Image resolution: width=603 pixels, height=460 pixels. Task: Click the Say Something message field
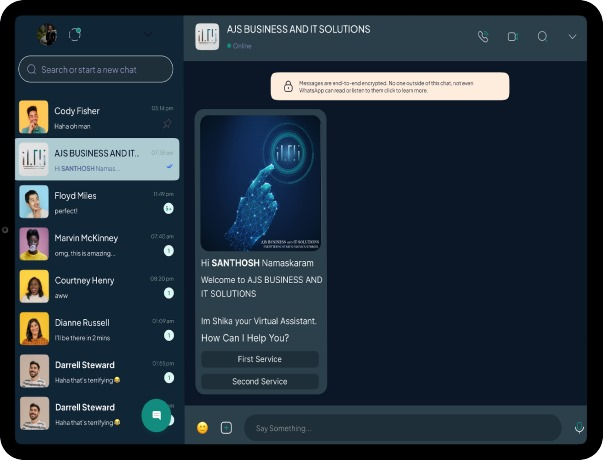click(400, 428)
